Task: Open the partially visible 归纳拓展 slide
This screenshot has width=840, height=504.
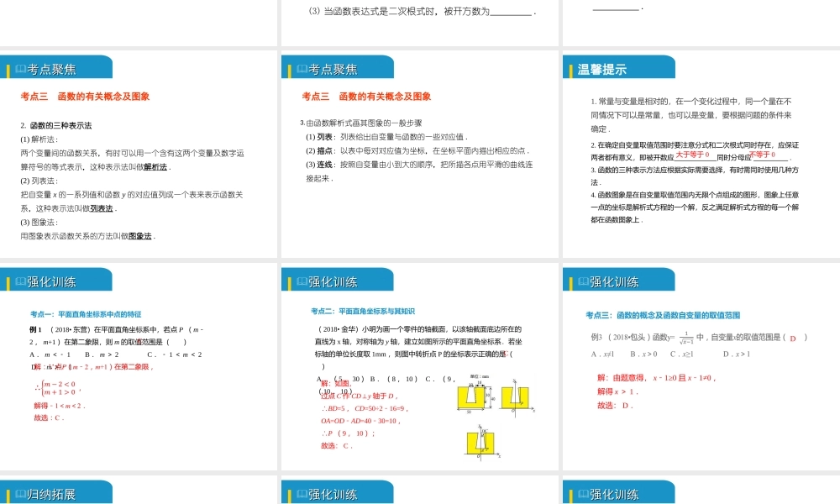Action: pos(139,490)
